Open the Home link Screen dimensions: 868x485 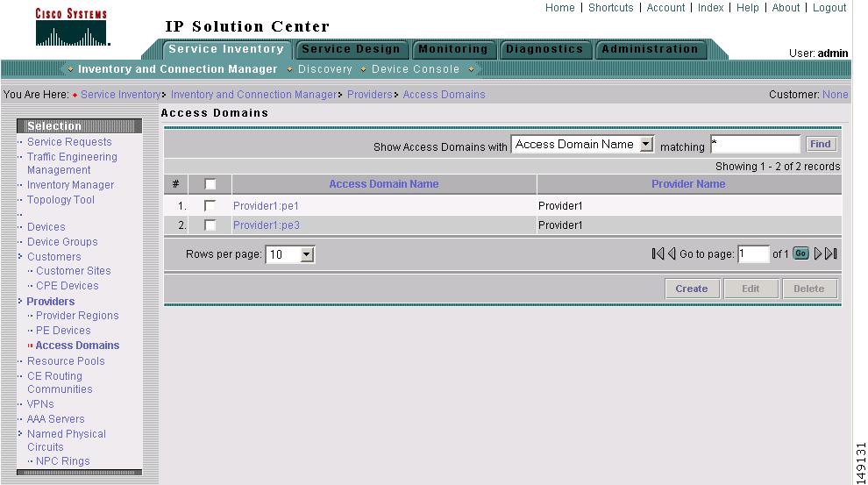(559, 8)
